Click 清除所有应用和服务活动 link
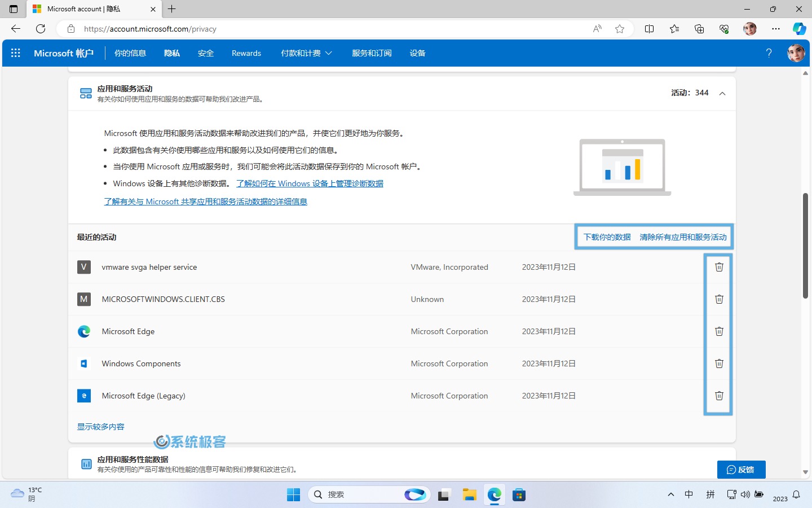Viewport: 812px width, 508px height. click(683, 237)
